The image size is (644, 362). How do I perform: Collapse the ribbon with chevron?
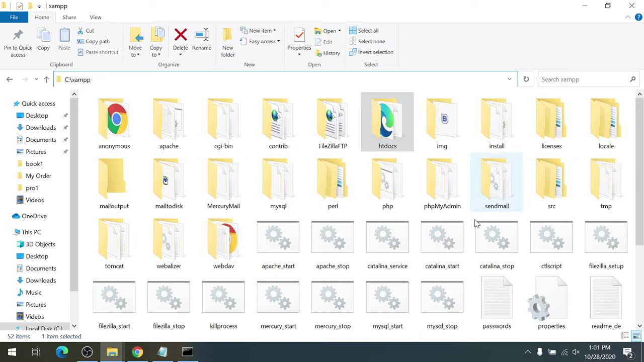(x=628, y=17)
